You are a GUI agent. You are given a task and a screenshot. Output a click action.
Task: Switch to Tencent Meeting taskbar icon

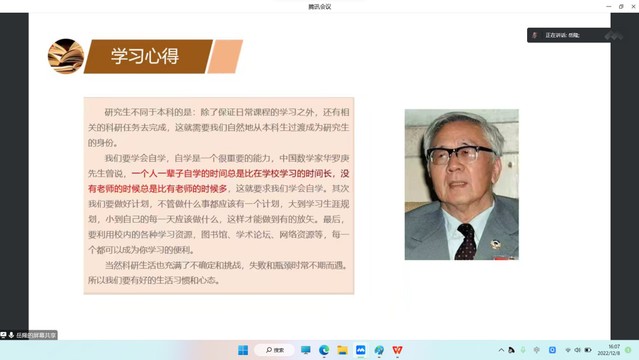361,350
